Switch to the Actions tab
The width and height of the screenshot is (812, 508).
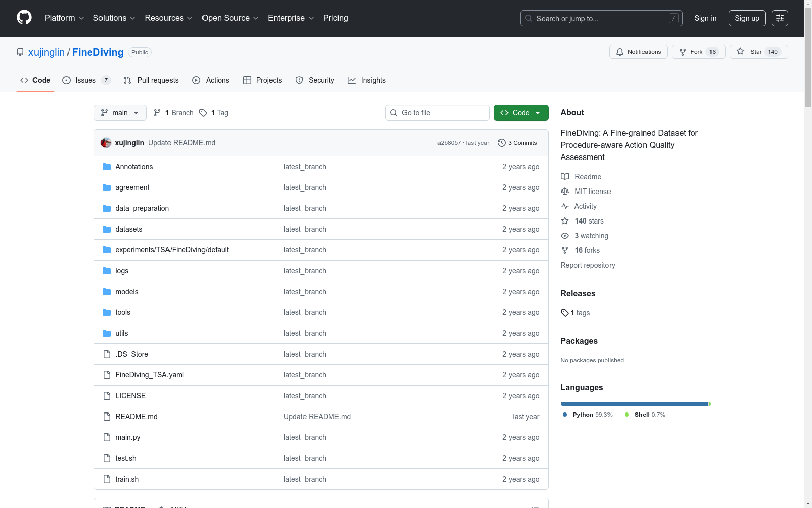pos(211,80)
